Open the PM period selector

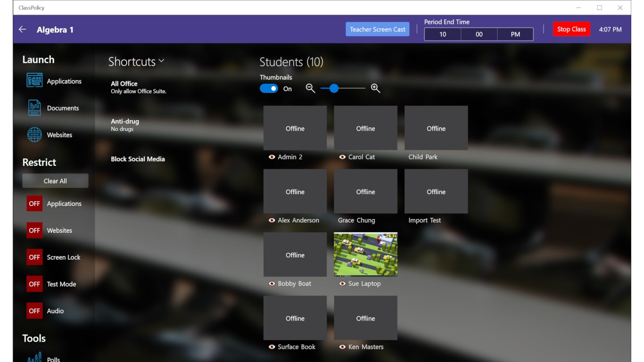coord(515,34)
